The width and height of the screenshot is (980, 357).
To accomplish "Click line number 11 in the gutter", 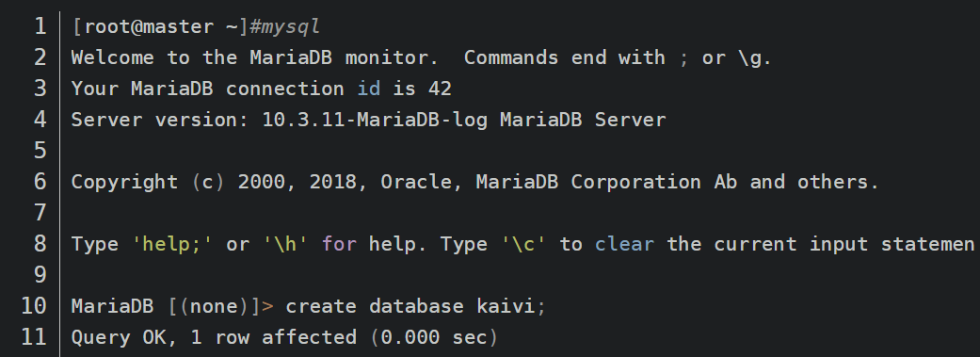I will click(x=34, y=337).
